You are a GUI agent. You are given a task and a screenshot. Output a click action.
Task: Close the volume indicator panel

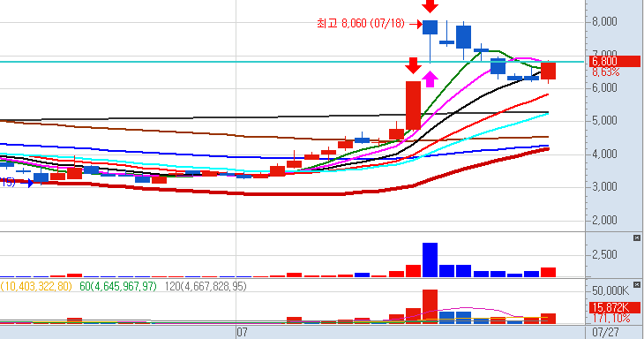pos(637,237)
